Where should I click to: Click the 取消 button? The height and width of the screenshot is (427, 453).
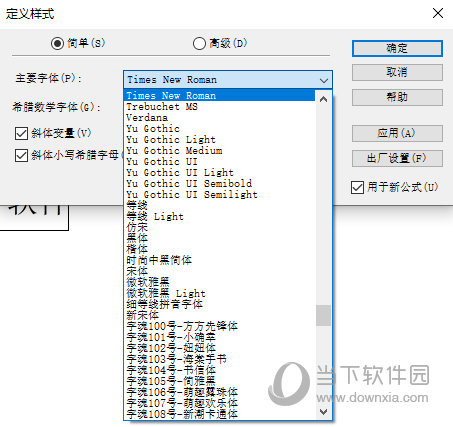(x=397, y=72)
